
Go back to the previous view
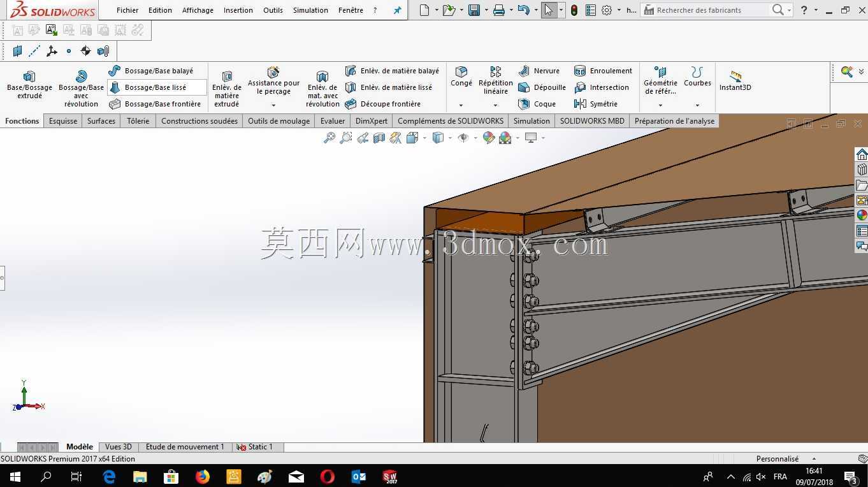(x=363, y=138)
